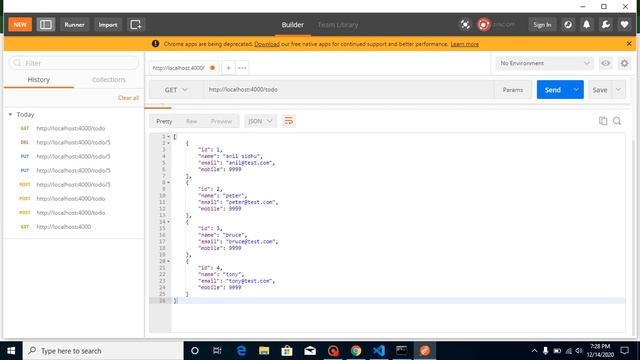Toggle line wrap icon in response

tap(289, 121)
